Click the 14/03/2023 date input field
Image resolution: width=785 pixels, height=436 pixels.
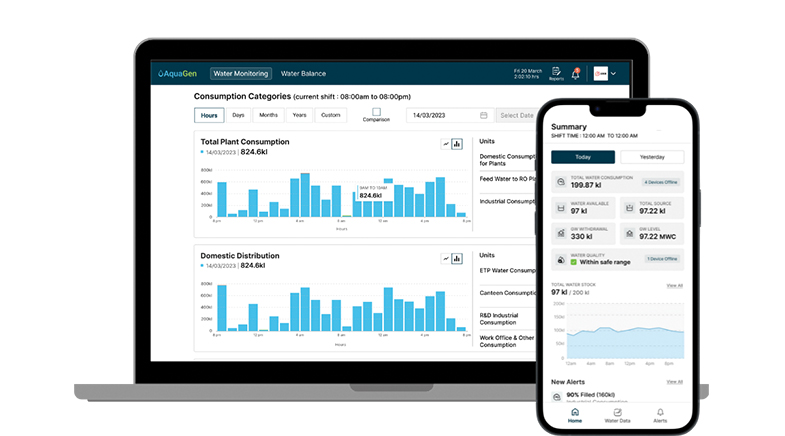click(440, 115)
